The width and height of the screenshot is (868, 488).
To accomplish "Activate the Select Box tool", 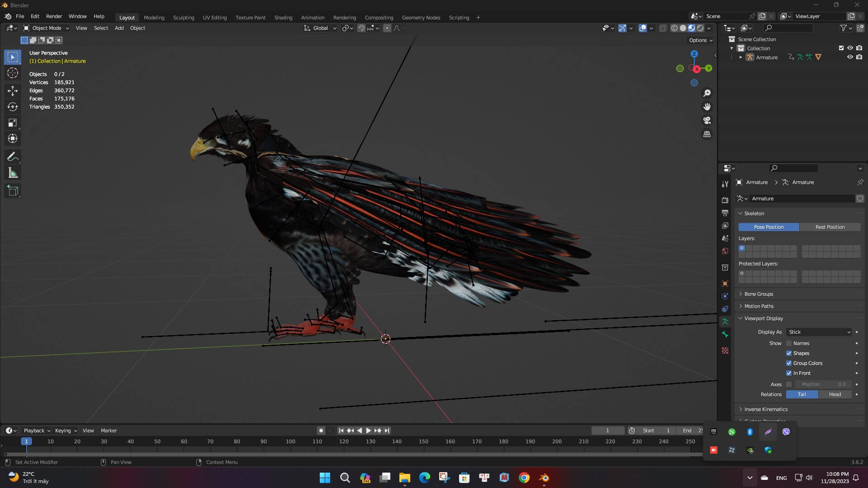I will (x=13, y=57).
